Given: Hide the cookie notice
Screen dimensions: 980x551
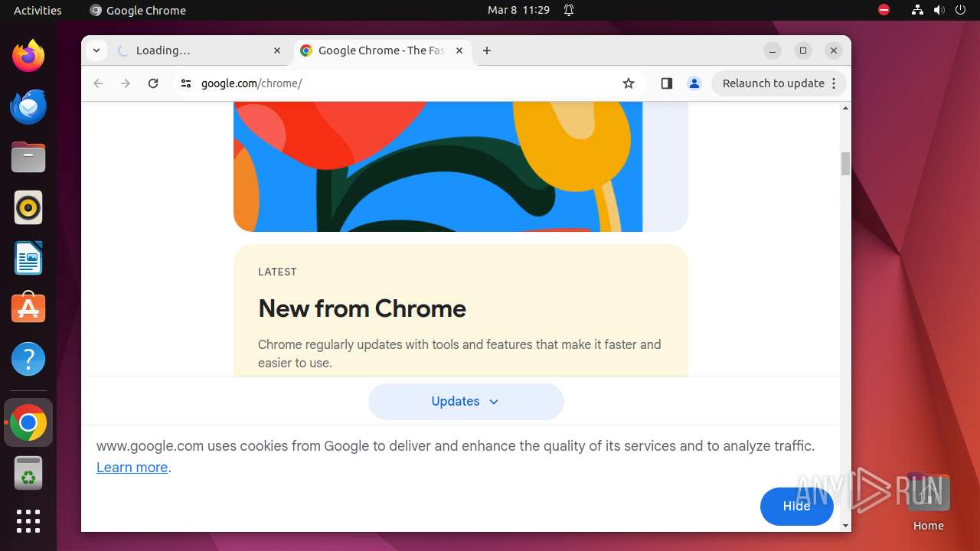Looking at the screenshot, I should pos(796,507).
